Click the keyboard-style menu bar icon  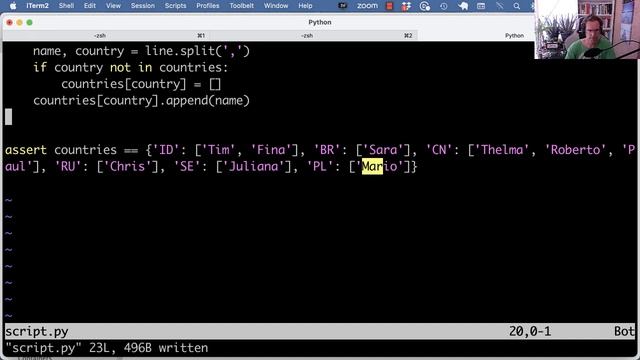pos(481,6)
